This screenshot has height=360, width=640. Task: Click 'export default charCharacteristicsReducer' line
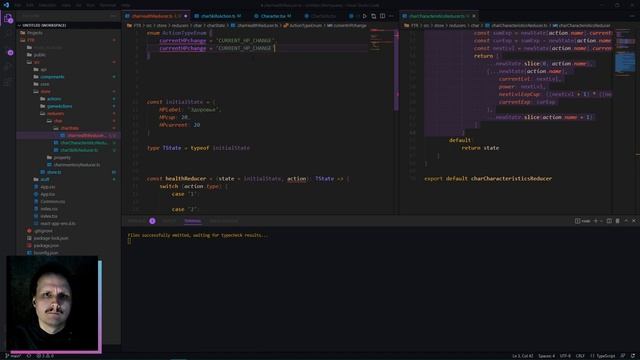pos(488,179)
